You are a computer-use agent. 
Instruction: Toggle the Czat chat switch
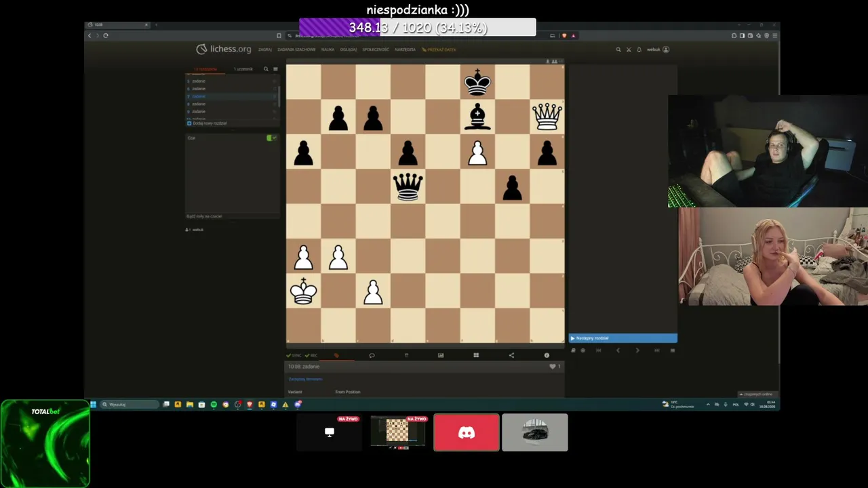point(271,138)
